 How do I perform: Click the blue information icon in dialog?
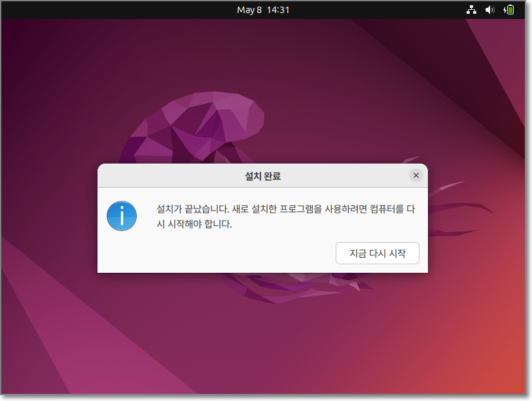click(122, 216)
